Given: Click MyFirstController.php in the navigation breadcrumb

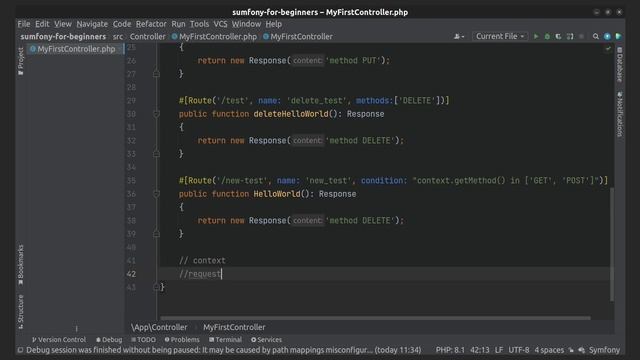Looking at the screenshot, I should click(x=214, y=37).
